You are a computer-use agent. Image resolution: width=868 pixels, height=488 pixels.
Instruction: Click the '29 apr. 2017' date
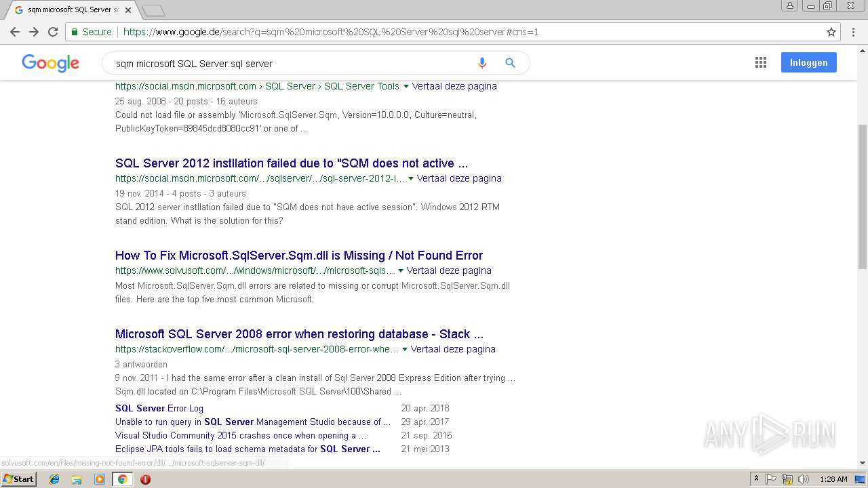click(425, 422)
